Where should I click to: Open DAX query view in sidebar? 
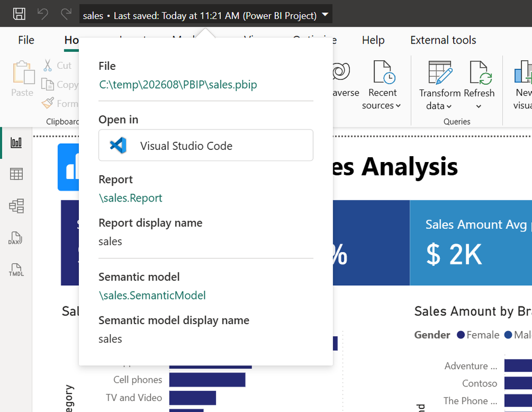click(x=15, y=238)
